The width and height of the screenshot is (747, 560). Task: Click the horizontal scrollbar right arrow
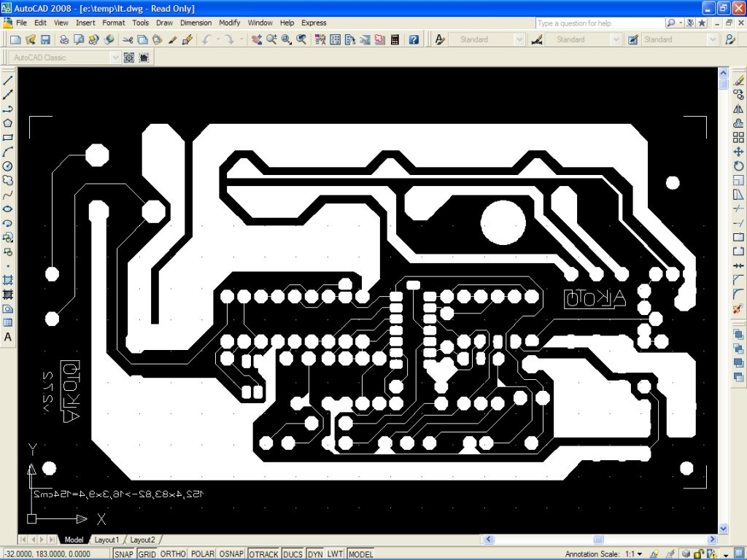(x=712, y=539)
